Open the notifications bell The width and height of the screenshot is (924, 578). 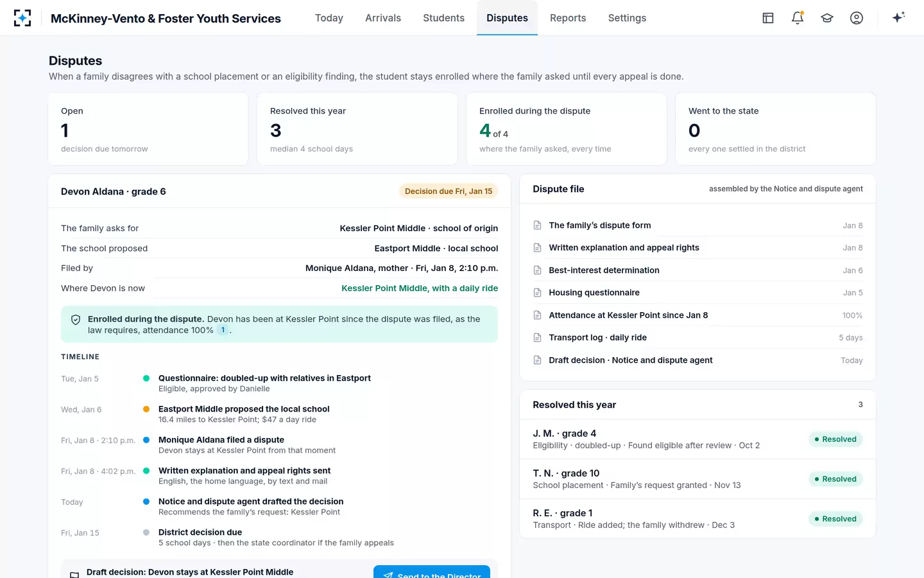tap(798, 18)
